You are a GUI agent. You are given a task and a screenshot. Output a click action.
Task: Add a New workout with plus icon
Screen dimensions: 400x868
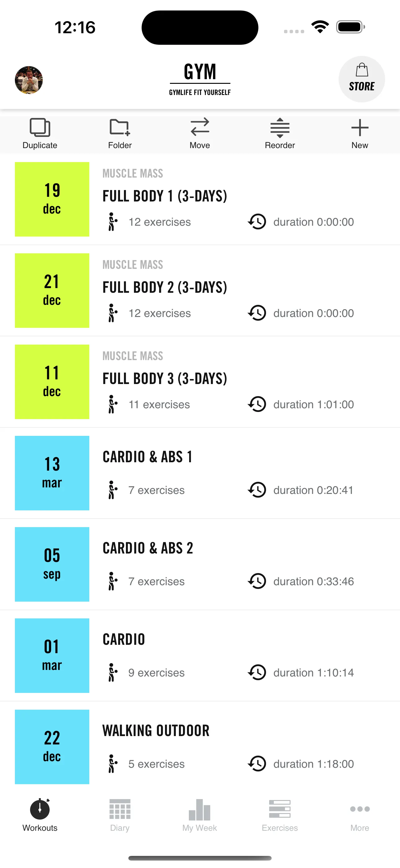[360, 128]
